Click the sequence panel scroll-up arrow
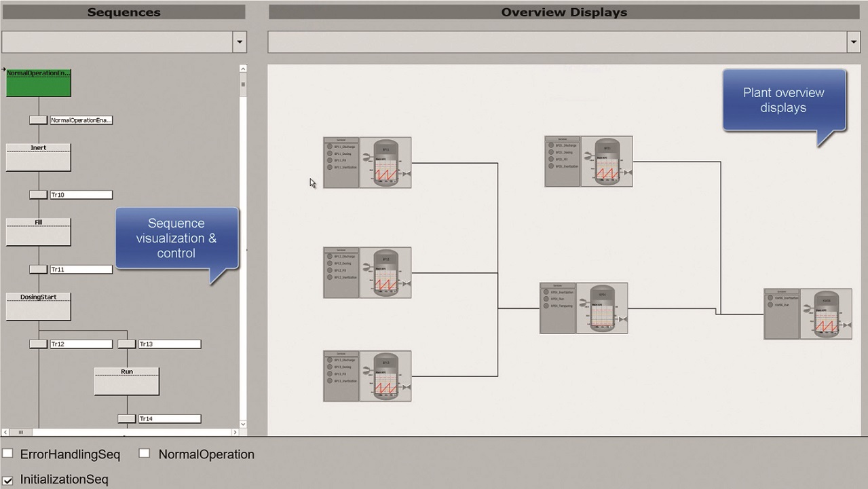Screen dimensions: 868x489 pyautogui.click(x=243, y=69)
